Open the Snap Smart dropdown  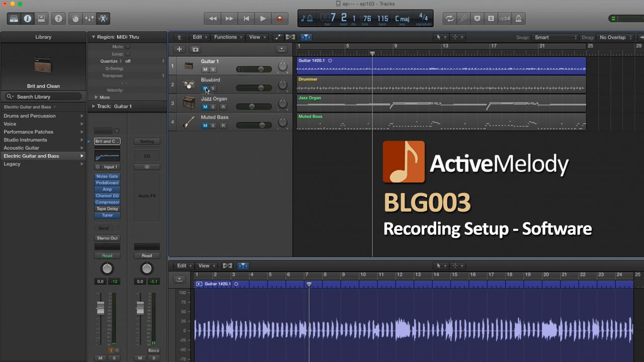[x=555, y=37]
